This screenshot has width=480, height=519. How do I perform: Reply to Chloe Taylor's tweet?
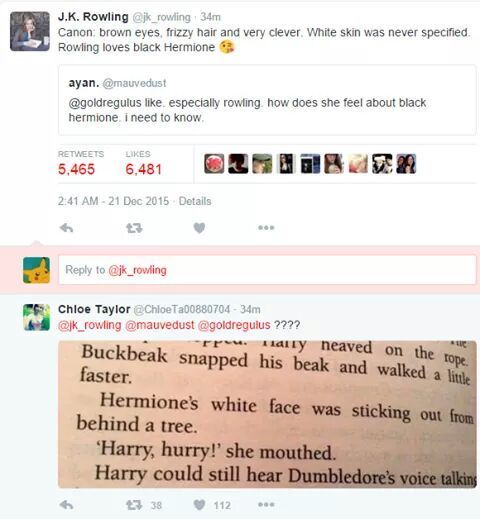[x=66, y=505]
